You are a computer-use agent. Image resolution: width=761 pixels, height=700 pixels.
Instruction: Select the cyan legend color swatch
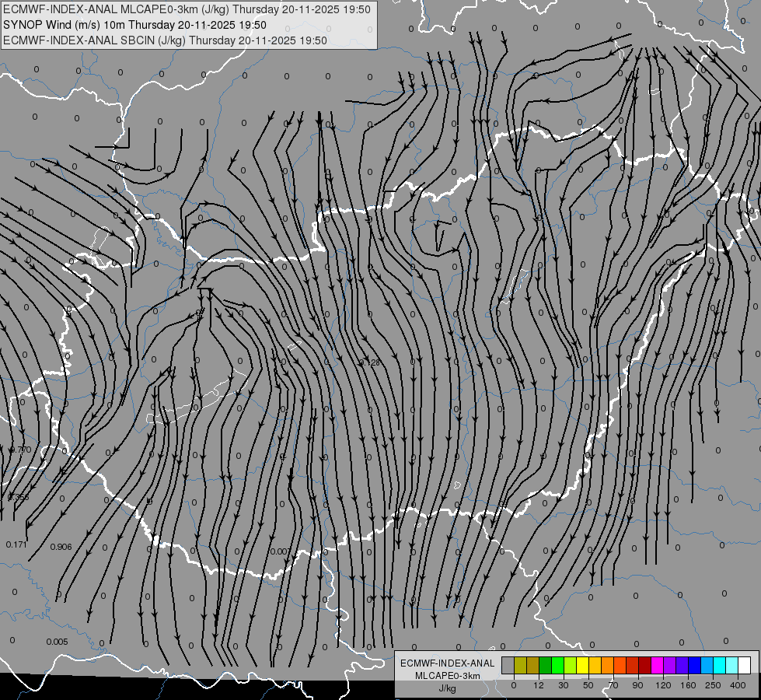point(719,665)
